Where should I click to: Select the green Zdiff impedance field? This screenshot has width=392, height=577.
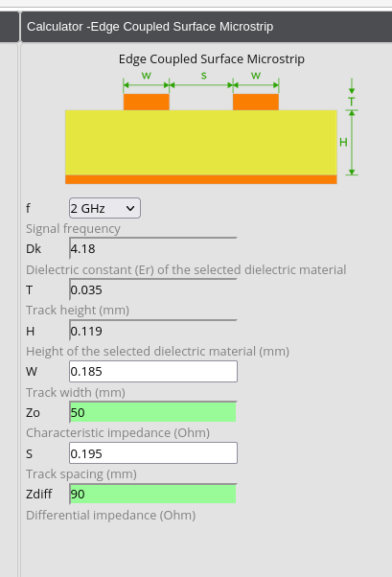click(x=153, y=494)
